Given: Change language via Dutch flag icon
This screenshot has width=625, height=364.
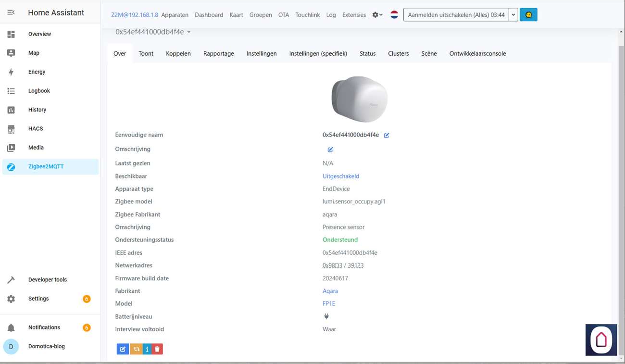Looking at the screenshot, I should 394,15.
